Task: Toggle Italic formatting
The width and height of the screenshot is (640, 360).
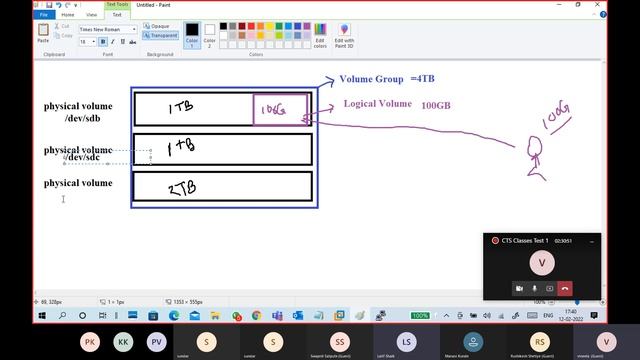Action: (113, 42)
